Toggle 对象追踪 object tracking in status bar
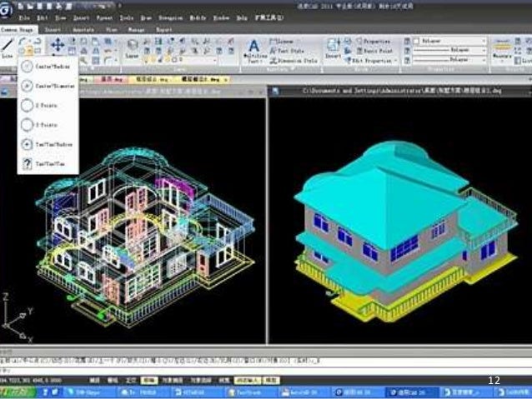The height and width of the screenshot is (399, 532). (x=200, y=381)
